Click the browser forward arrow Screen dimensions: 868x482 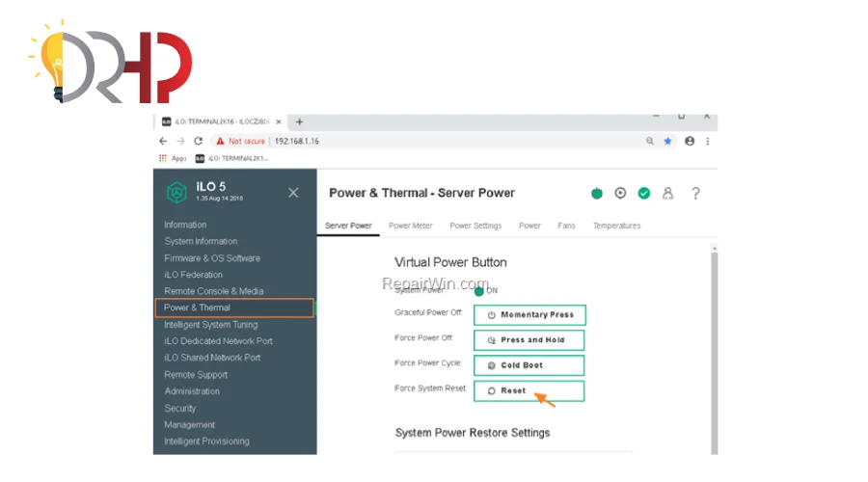click(x=180, y=141)
